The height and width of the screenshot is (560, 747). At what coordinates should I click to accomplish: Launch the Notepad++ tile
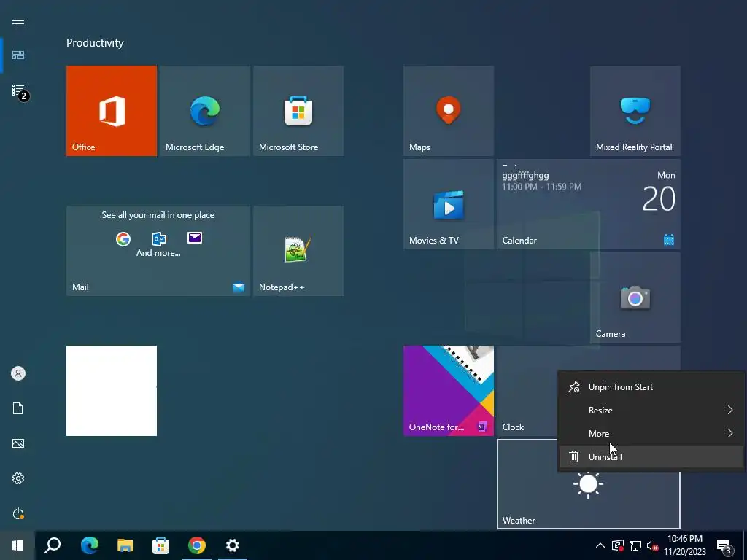298,251
